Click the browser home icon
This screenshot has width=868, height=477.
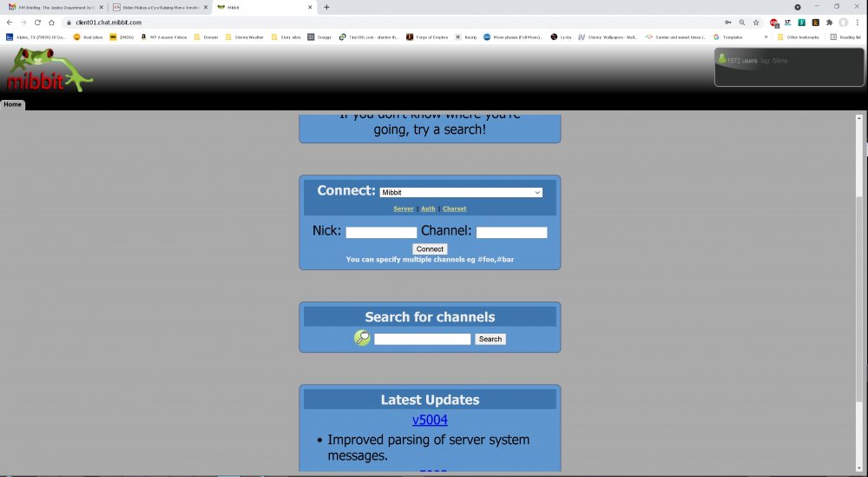(52, 22)
